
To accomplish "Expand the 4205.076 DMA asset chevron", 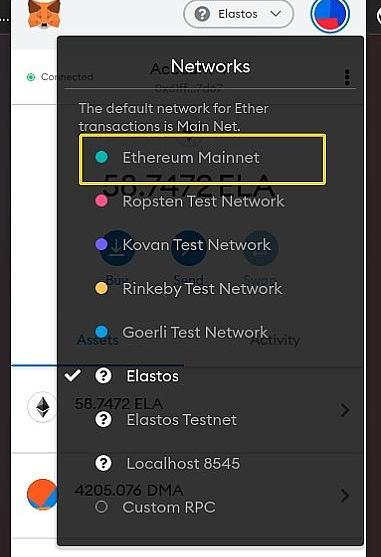I will (x=345, y=496).
